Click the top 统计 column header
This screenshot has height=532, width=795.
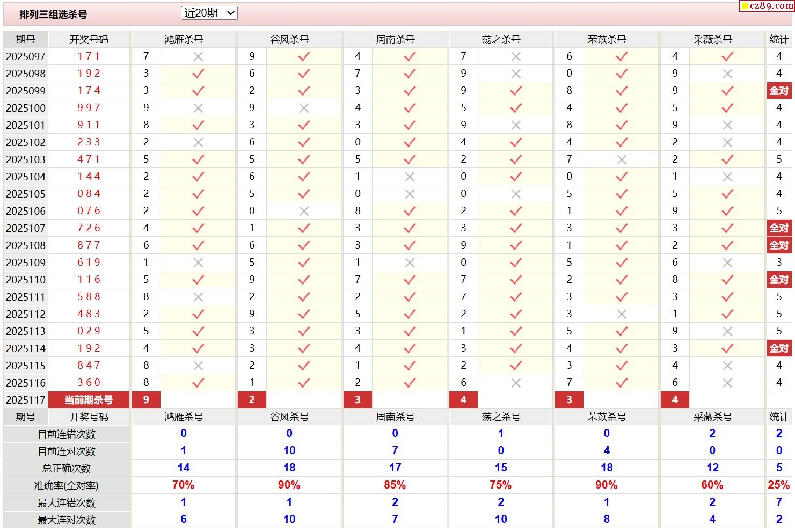tap(779, 39)
